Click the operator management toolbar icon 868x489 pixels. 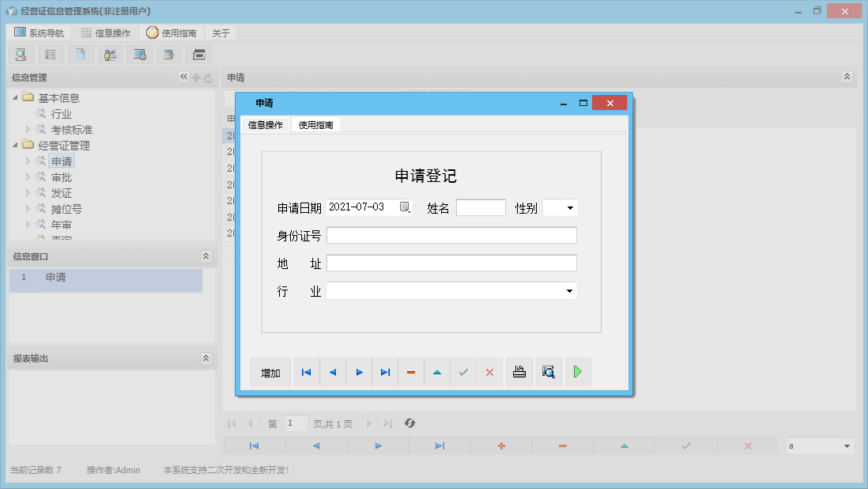pos(111,54)
